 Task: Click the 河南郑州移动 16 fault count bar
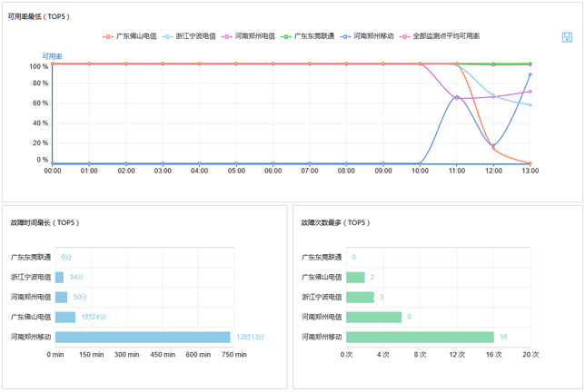click(x=420, y=337)
